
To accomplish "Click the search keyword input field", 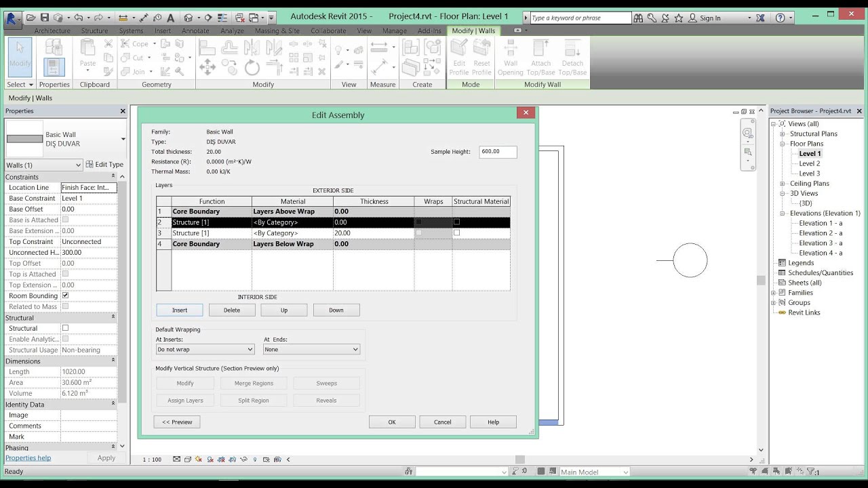I will [580, 18].
